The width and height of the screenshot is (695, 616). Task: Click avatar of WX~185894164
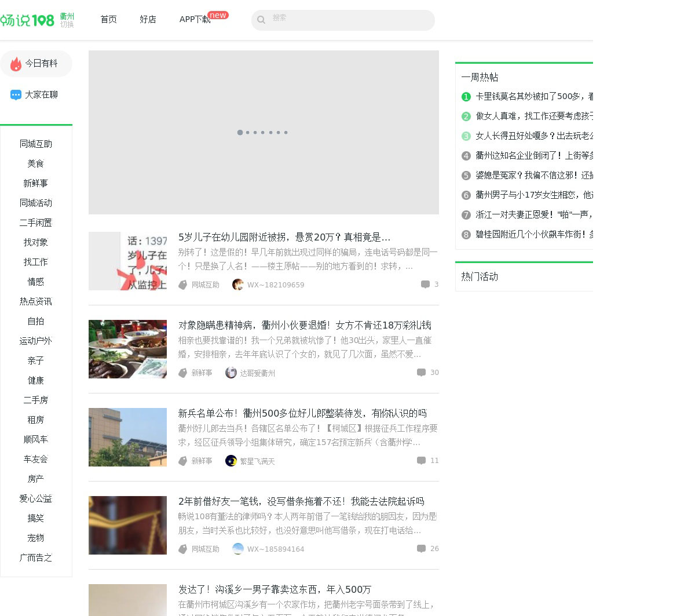click(x=237, y=549)
